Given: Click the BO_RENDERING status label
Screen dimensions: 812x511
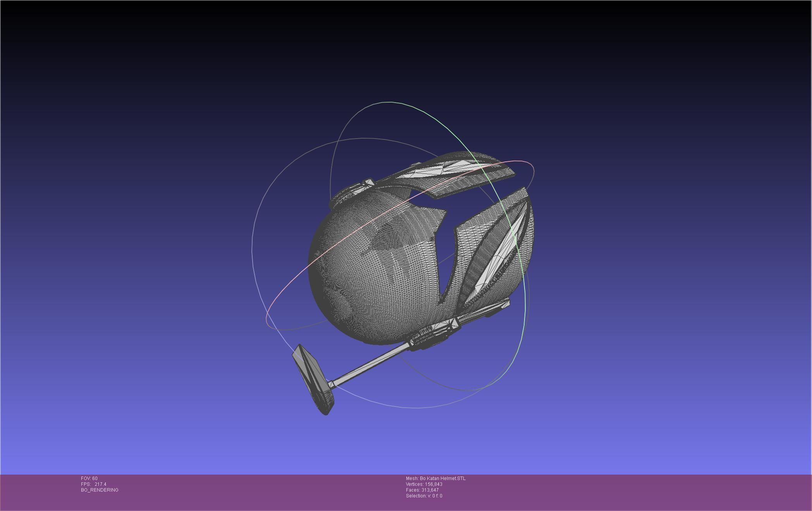Looking at the screenshot, I should point(100,490).
